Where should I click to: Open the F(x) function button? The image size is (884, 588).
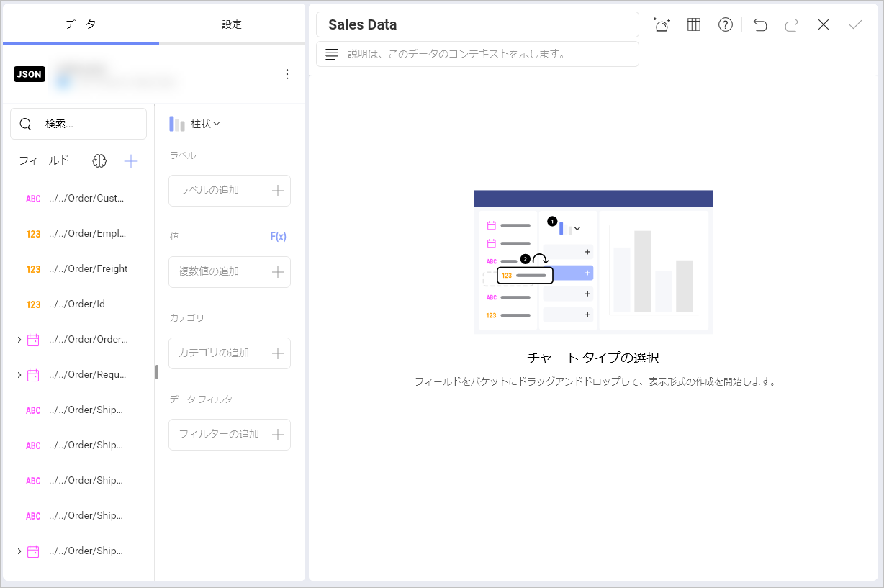coord(278,236)
